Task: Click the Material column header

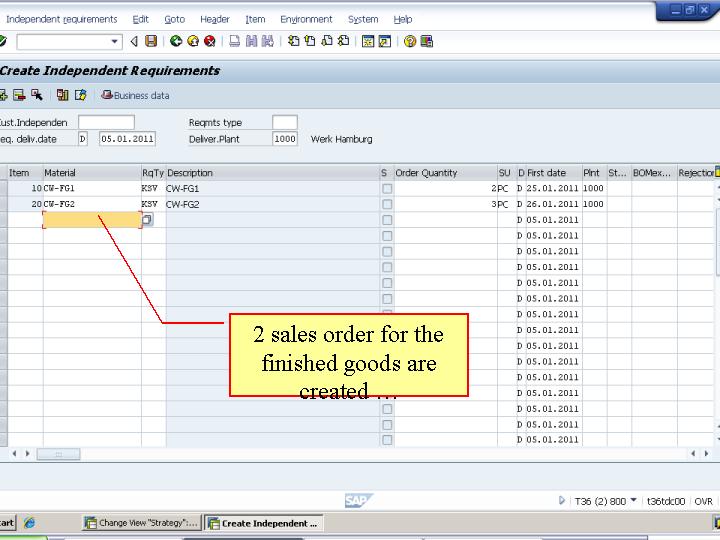Action: point(92,173)
